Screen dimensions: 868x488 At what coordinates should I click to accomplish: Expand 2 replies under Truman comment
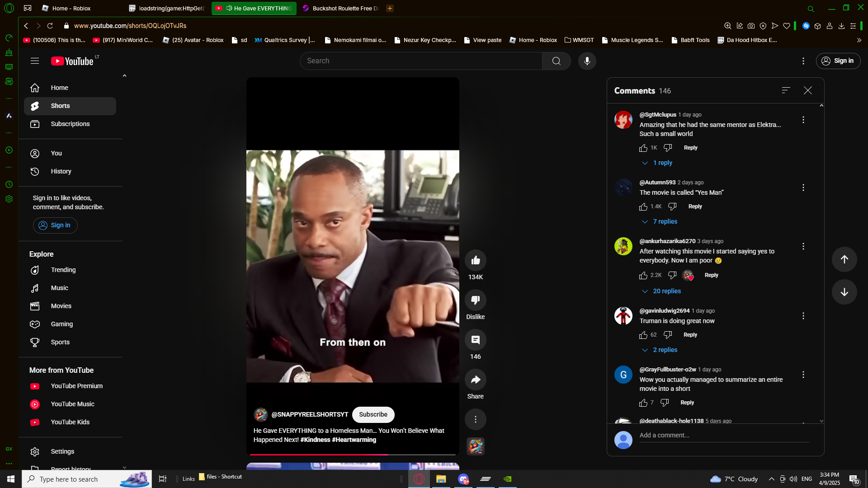[x=660, y=350]
